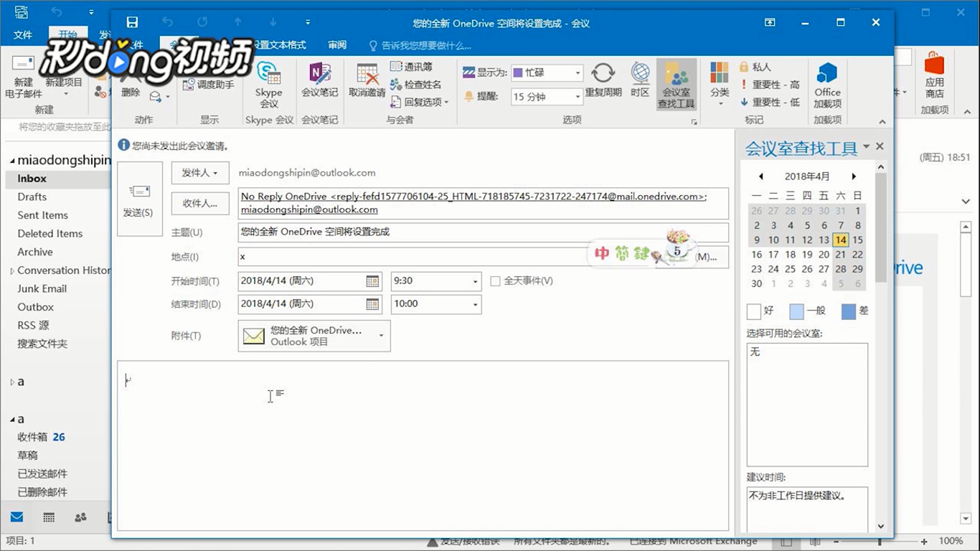Open the 分类 categorize dropdown
The height and width of the screenshot is (551, 980).
click(720, 84)
